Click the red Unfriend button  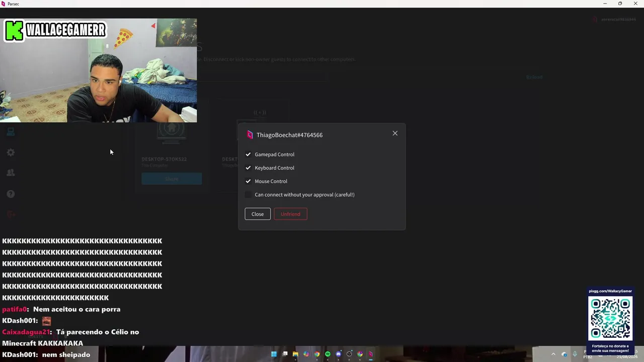click(290, 214)
